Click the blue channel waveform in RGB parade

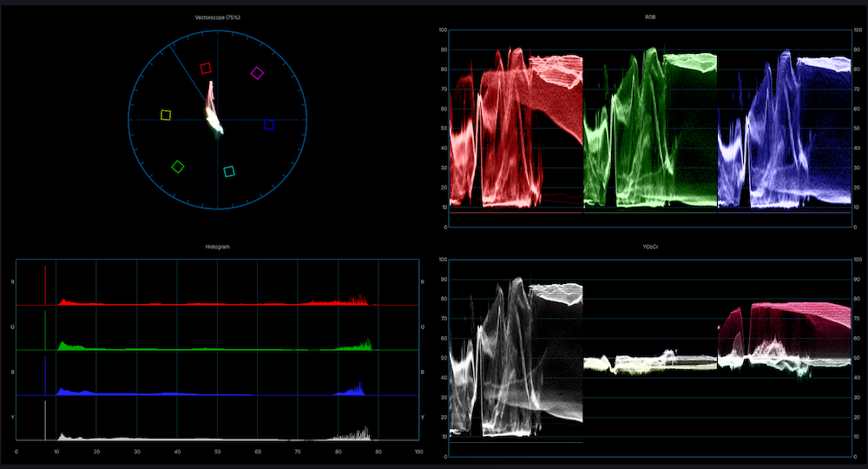click(785, 129)
